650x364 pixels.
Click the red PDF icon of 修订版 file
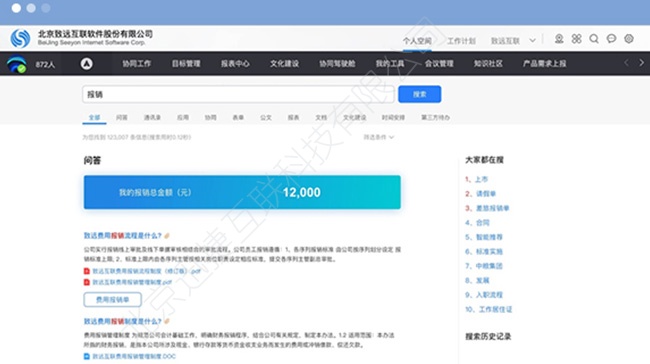point(87,271)
